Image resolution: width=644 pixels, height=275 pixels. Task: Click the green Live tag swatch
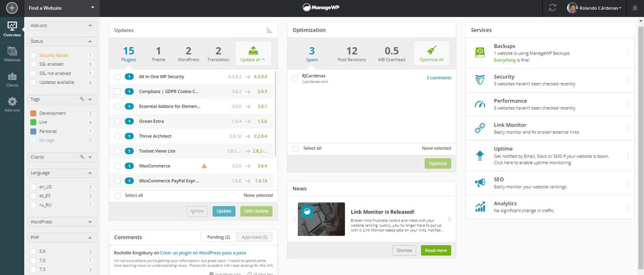tap(33, 122)
